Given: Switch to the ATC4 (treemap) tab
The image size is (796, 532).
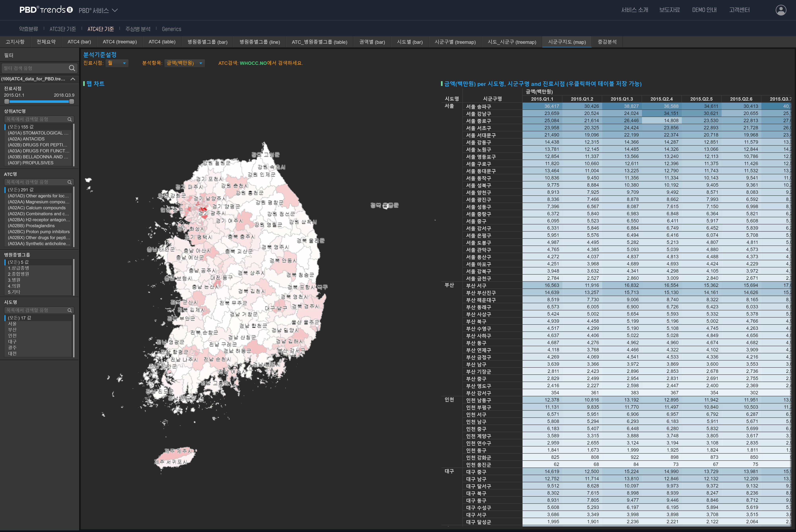Looking at the screenshot, I should 120,42.
